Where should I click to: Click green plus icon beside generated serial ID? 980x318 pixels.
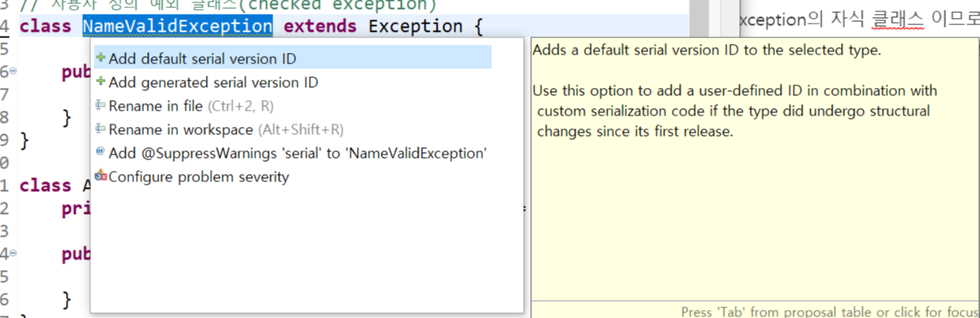[101, 82]
